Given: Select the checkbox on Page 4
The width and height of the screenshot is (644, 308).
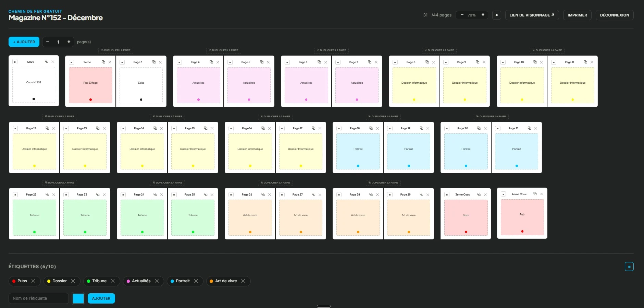Looking at the screenshot, I should tap(179, 62).
